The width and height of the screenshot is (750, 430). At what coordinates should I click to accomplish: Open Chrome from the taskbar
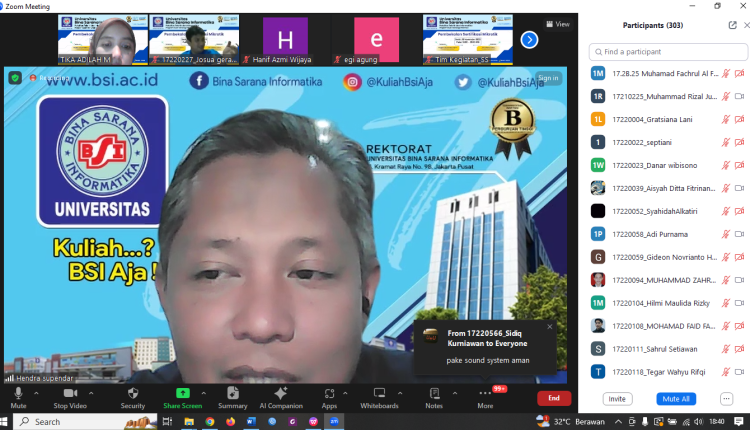(210, 421)
